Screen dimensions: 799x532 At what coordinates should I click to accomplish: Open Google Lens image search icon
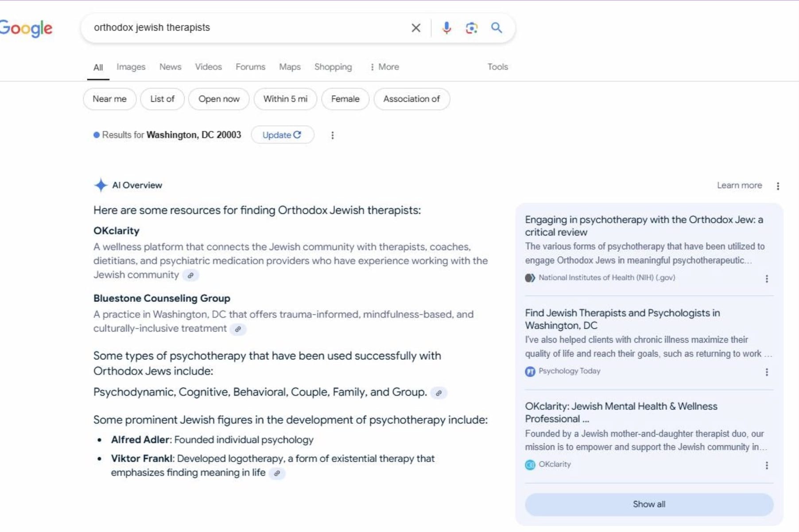(x=471, y=28)
